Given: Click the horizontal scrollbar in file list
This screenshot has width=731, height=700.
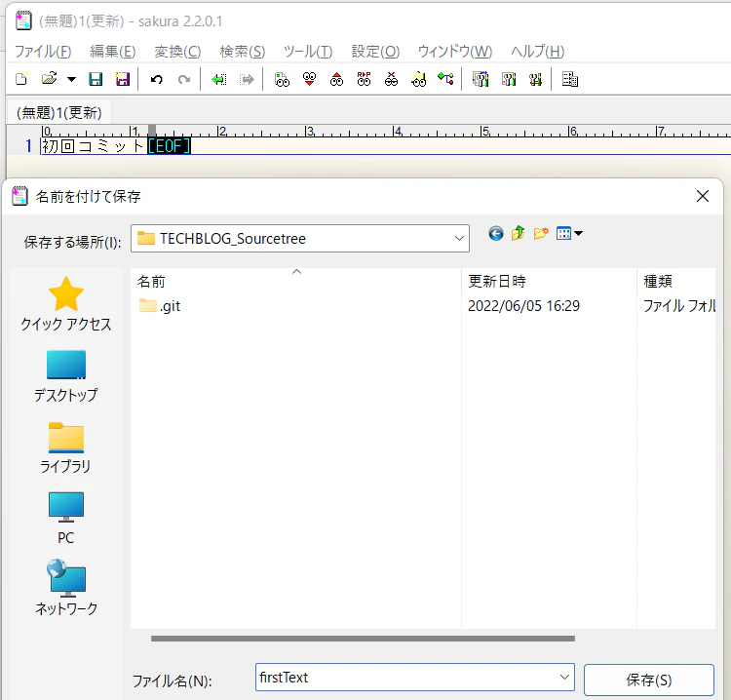Looking at the screenshot, I should point(363,639).
